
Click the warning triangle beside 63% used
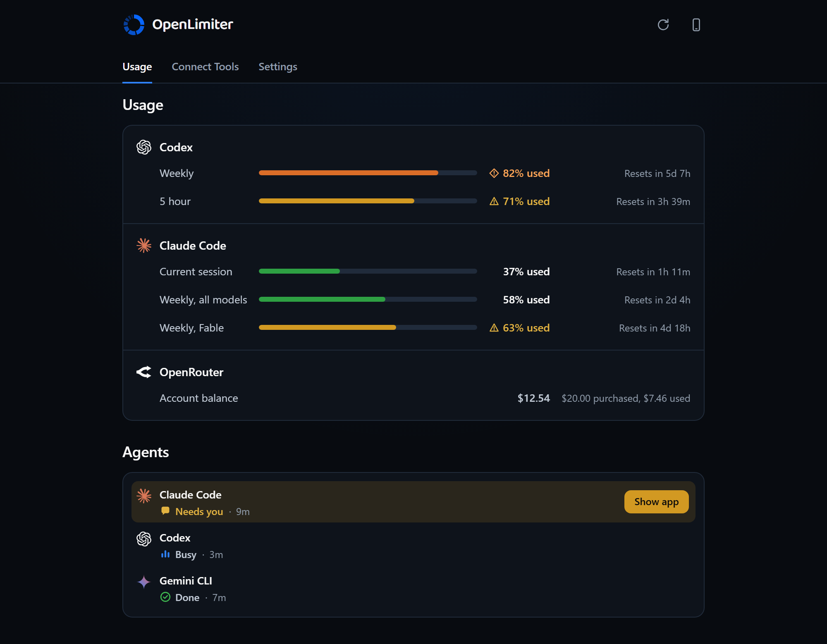tap(494, 328)
